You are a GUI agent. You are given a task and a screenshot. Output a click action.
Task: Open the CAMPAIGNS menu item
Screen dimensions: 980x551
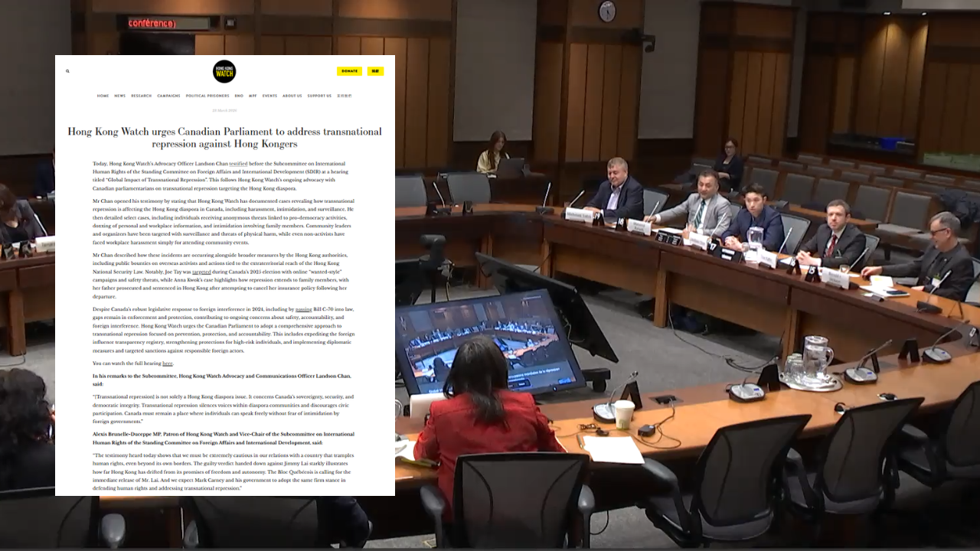[x=168, y=96]
